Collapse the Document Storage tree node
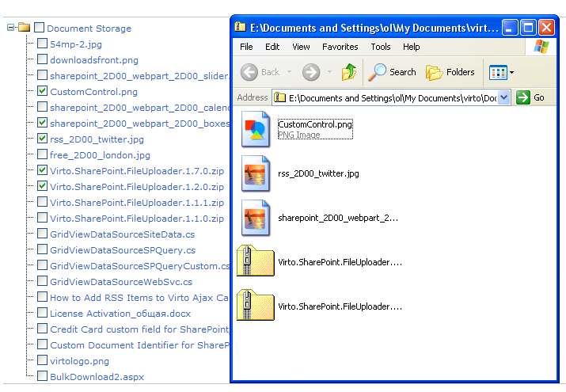 pos(11,28)
